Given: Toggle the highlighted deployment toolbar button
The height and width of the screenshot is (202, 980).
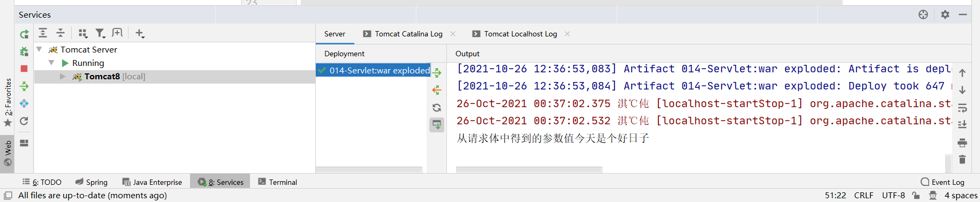Looking at the screenshot, I should [x=437, y=125].
